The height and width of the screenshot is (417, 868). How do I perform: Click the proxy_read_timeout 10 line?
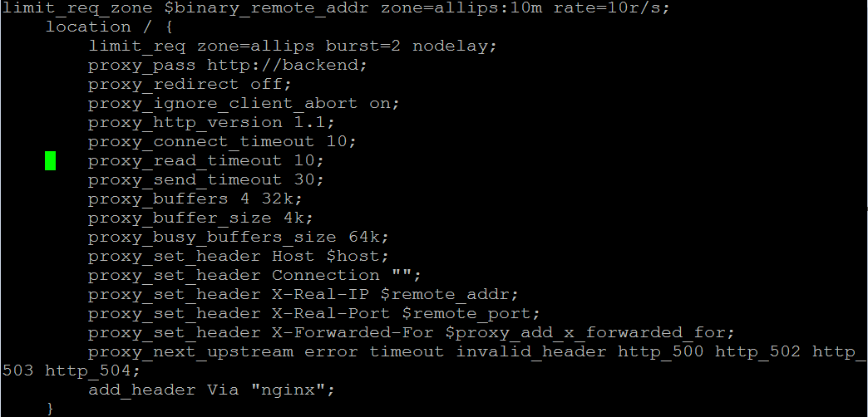[x=206, y=161]
